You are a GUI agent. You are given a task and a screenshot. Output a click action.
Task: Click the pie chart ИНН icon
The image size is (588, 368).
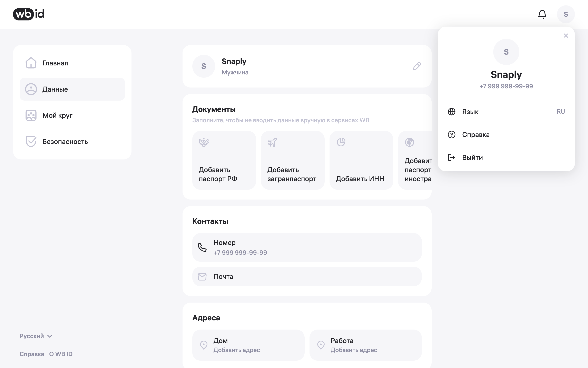pos(341,142)
